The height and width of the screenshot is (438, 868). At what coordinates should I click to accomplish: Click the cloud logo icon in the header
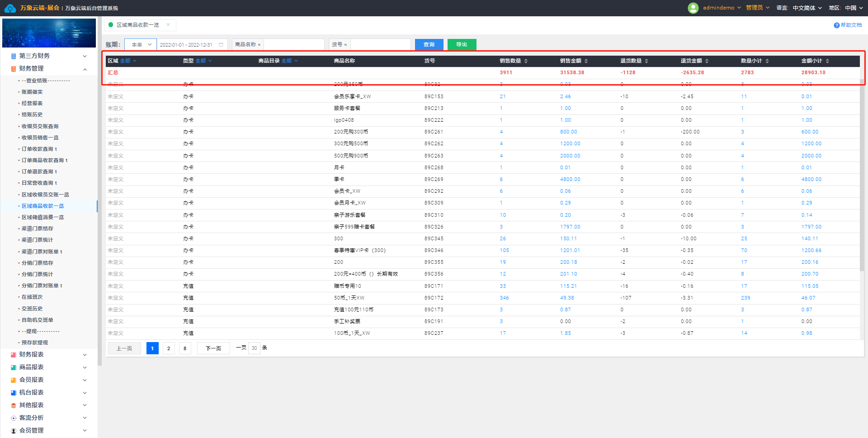pyautogui.click(x=10, y=8)
